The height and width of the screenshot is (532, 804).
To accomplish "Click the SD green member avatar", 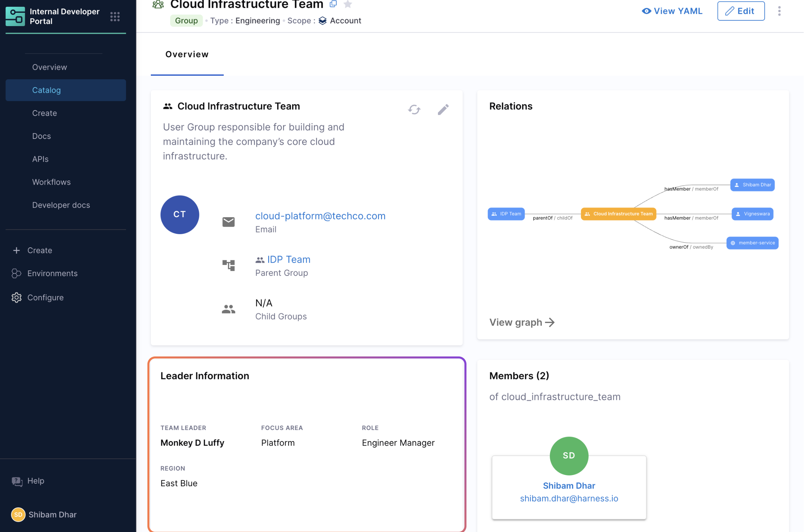I will coord(569,456).
